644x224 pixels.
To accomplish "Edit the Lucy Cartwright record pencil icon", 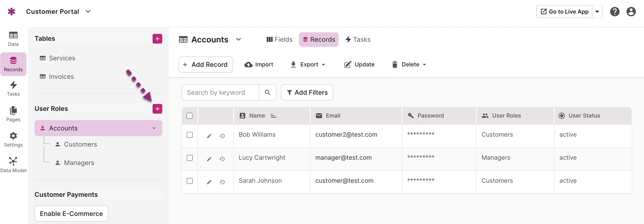I will pos(209,159).
